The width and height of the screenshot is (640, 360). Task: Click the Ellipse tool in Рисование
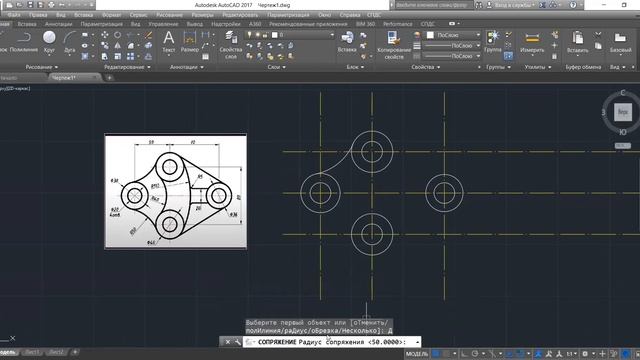[x=85, y=46]
